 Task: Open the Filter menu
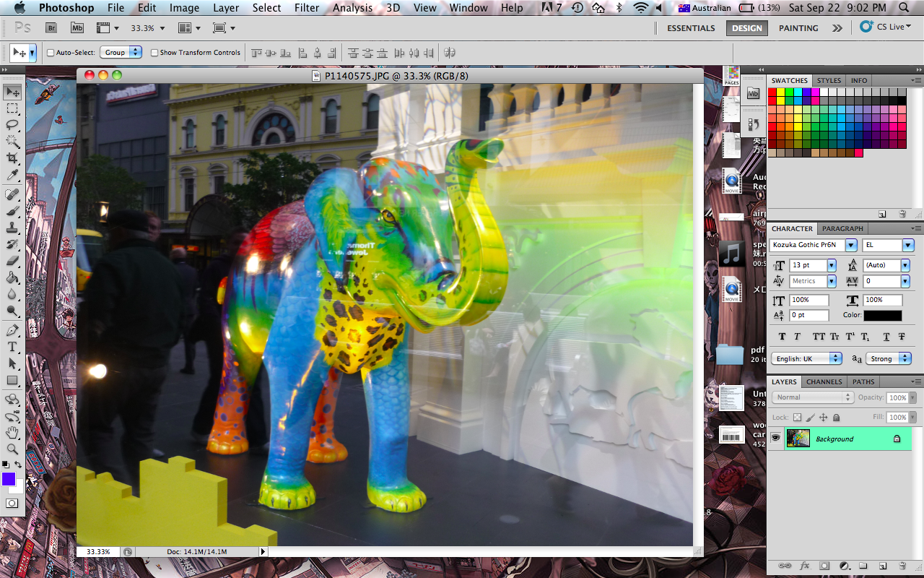pos(307,8)
